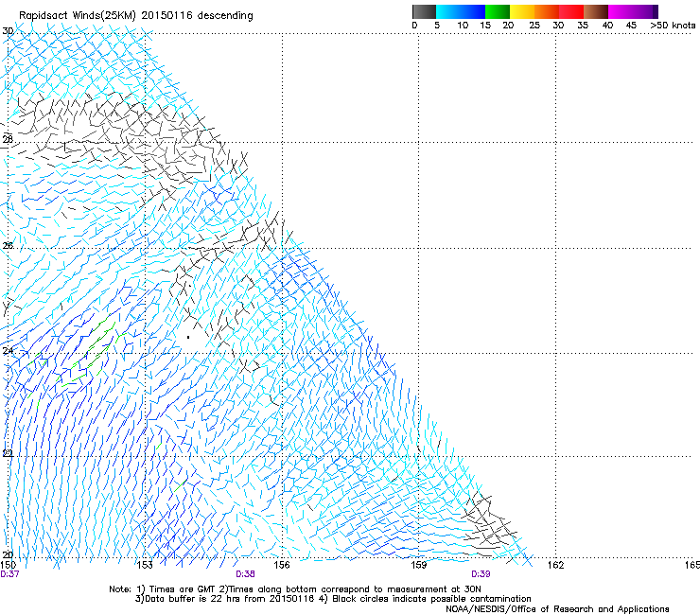Click the cyan-blue 5-15 knots legend swatch
This screenshot has width=700, height=615.
[461, 11]
